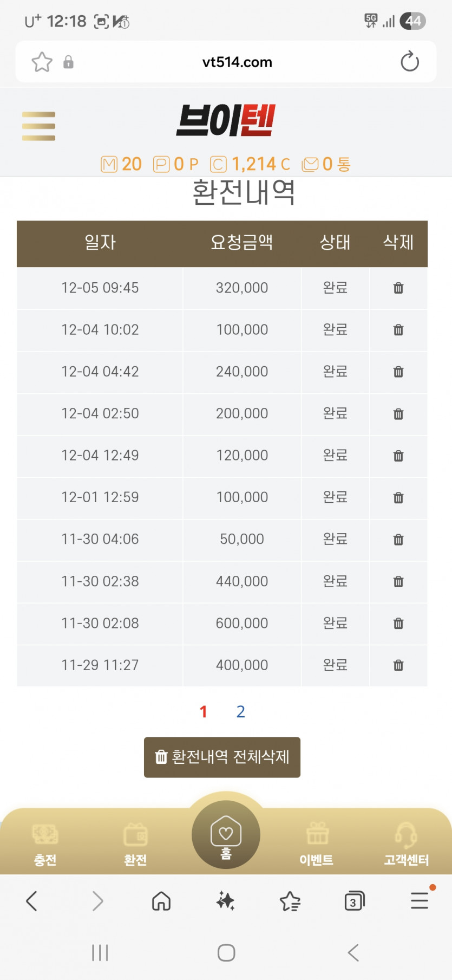Screen dimensions: 452x980
Task: Remove the 50,000 withdrawal row
Action: click(398, 540)
